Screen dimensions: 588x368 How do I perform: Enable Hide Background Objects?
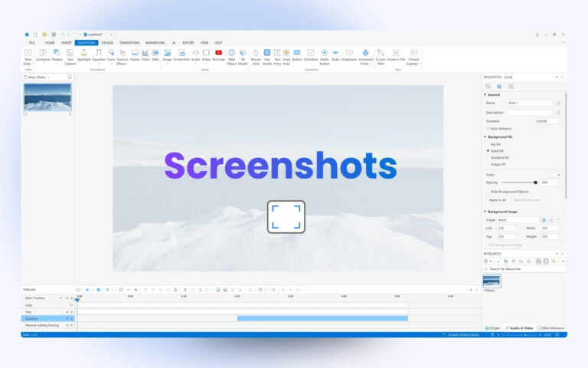[x=488, y=192]
